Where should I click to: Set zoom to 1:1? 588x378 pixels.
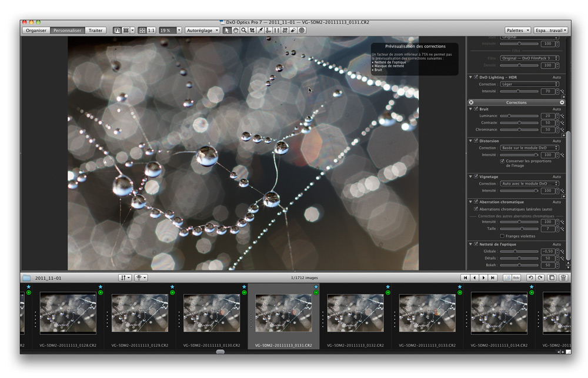click(x=151, y=31)
